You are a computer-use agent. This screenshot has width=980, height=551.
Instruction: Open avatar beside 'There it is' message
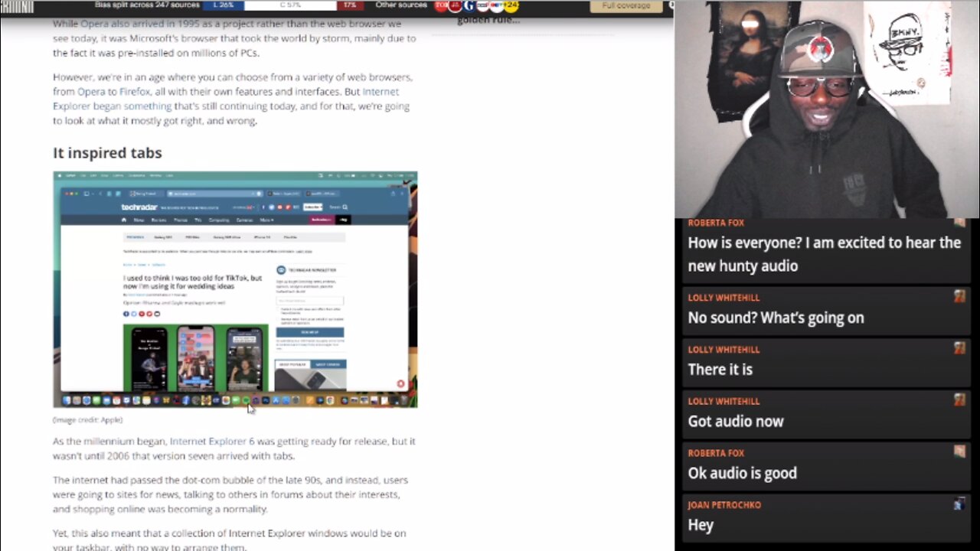(x=959, y=348)
